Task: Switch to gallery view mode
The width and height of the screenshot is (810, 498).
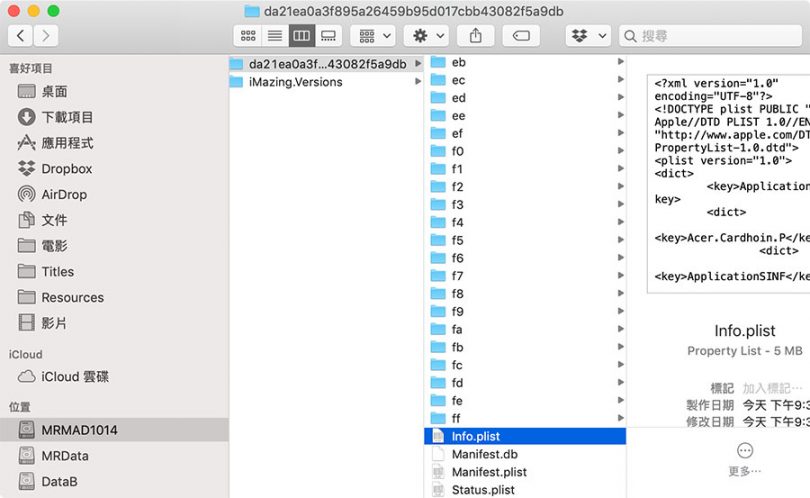Action: pos(328,36)
